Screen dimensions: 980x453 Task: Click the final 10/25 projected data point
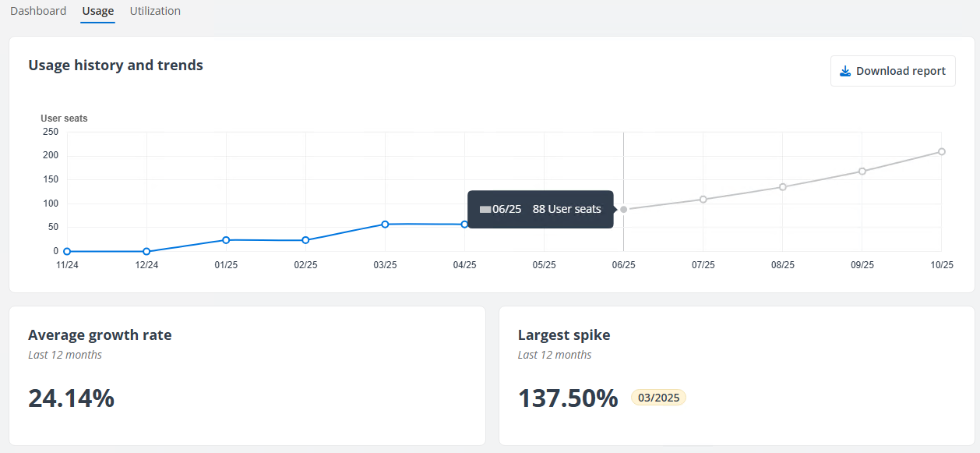[942, 152]
